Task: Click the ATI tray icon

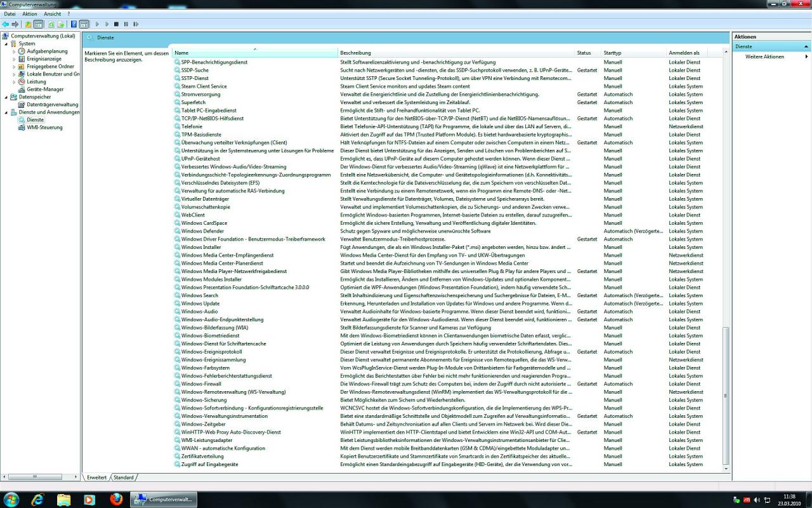Action: (747, 500)
